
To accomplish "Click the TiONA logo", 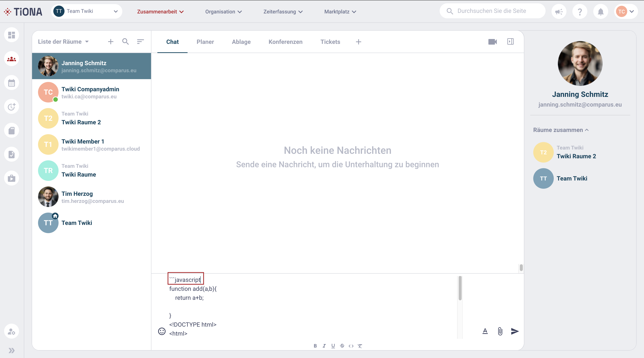I will (x=23, y=12).
